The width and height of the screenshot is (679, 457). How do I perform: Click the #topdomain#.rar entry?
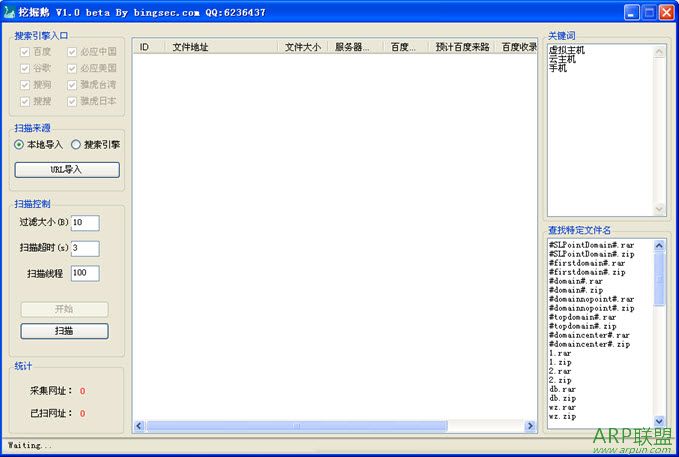(582, 318)
